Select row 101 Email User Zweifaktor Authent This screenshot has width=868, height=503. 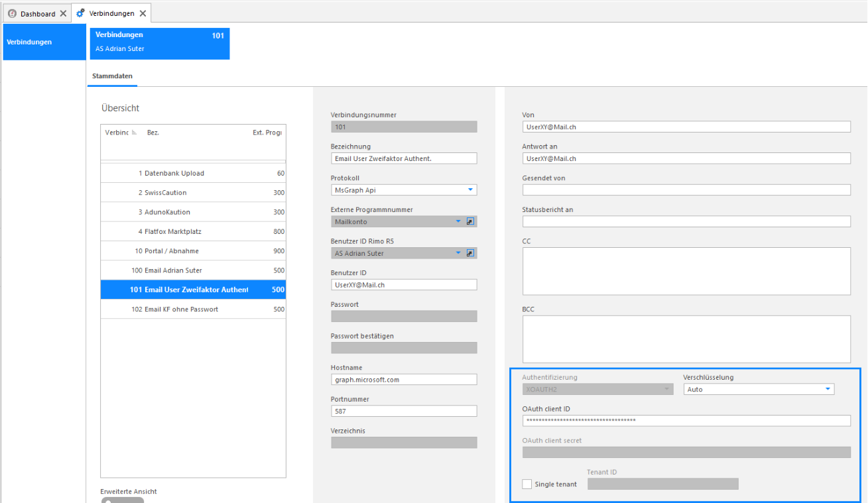pyautogui.click(x=193, y=290)
